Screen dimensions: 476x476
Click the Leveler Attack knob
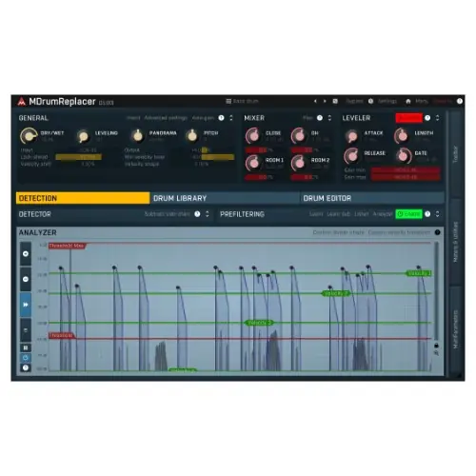tap(351, 136)
